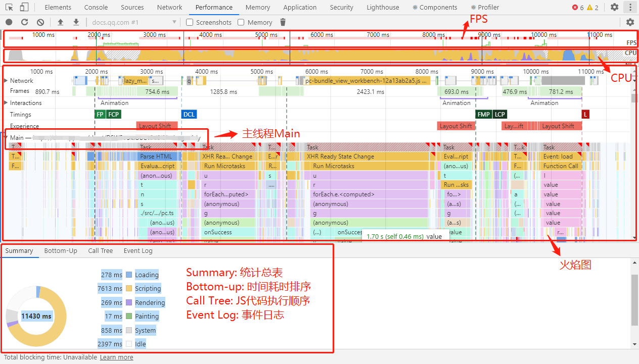Click the inspect element picker icon
The image size is (639, 364).
click(9, 7)
